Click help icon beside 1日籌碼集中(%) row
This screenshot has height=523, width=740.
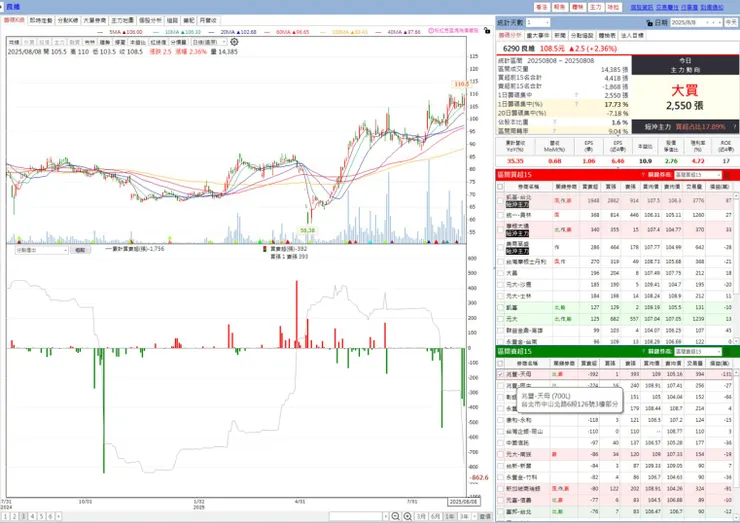(x=576, y=104)
